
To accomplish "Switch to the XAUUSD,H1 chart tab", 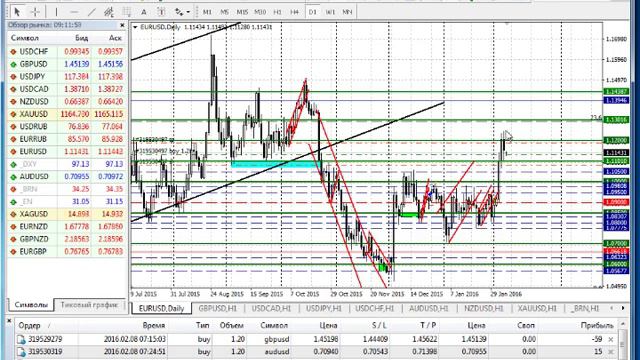I will pos(537,308).
